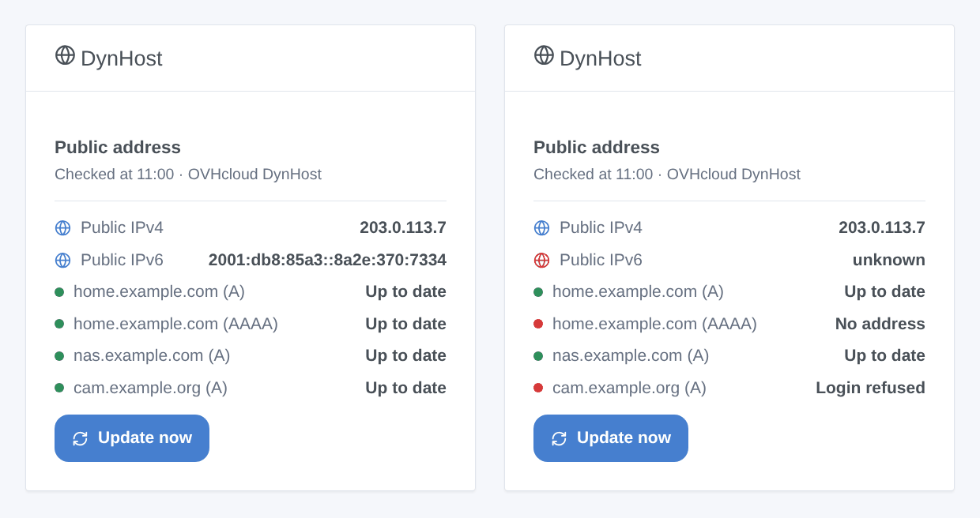Screen dimensions: 980x518
Task: Click nas.example.com (A) label in left card
Action: (152, 356)
